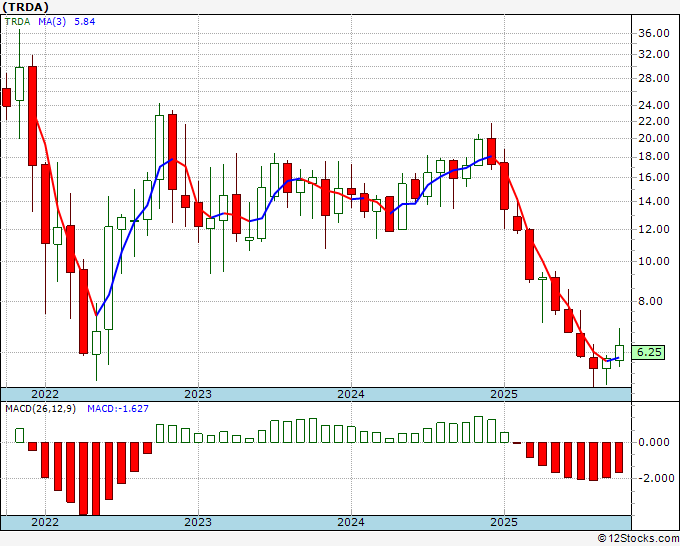This screenshot has width=680, height=546.
Task: Click the 24.00 price axis label
Action: (x=654, y=105)
